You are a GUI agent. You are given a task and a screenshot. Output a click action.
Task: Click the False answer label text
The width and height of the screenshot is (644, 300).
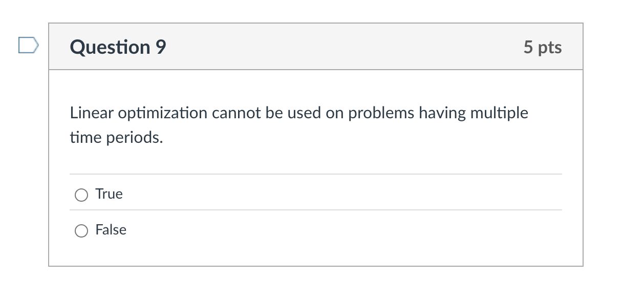point(111,230)
